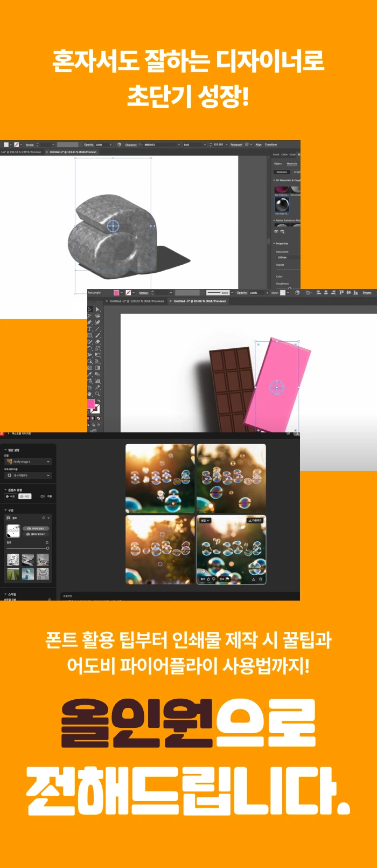
Task: Click the back arrow in Firefly header
Action: [x=9, y=433]
